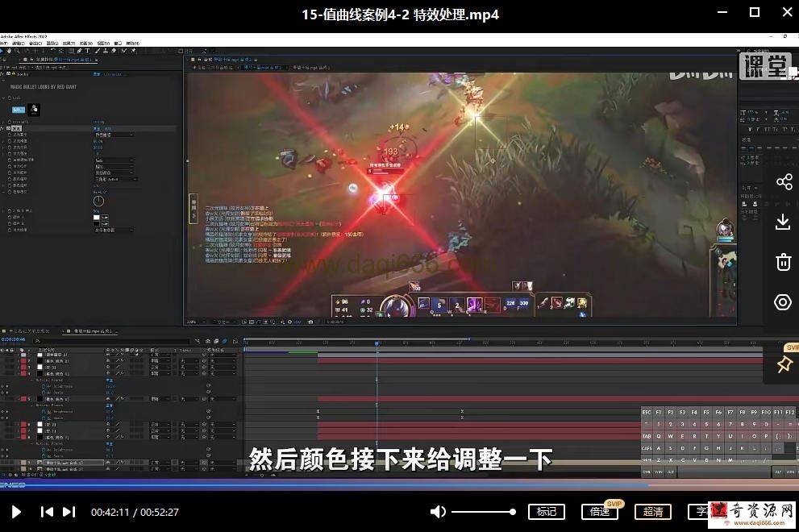The height and width of the screenshot is (532, 799).
Task: Mute the player volume speaker icon
Action: coord(438,512)
